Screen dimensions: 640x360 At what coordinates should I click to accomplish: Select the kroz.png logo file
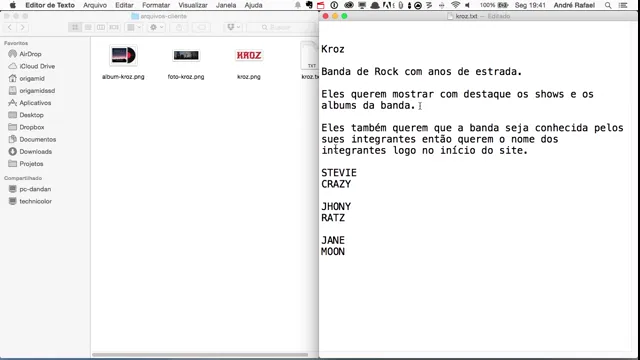249,56
